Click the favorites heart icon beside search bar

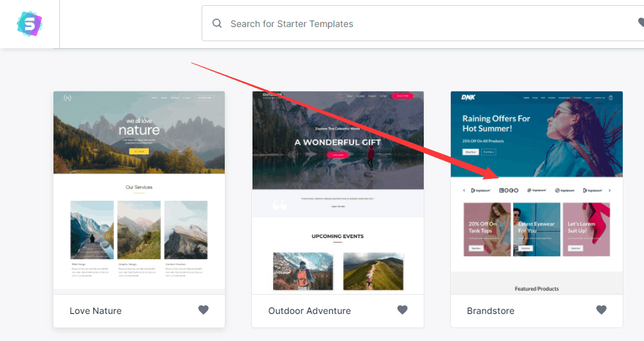coord(640,24)
